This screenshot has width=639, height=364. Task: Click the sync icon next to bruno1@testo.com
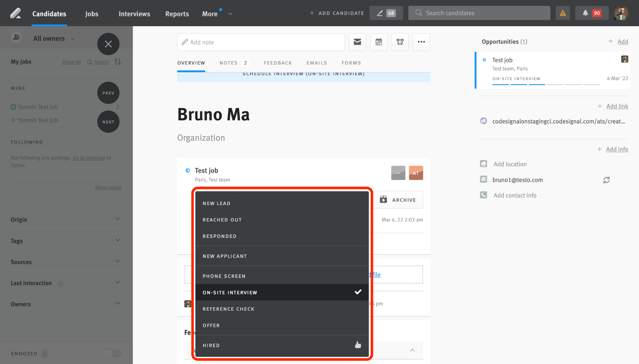[x=606, y=180]
